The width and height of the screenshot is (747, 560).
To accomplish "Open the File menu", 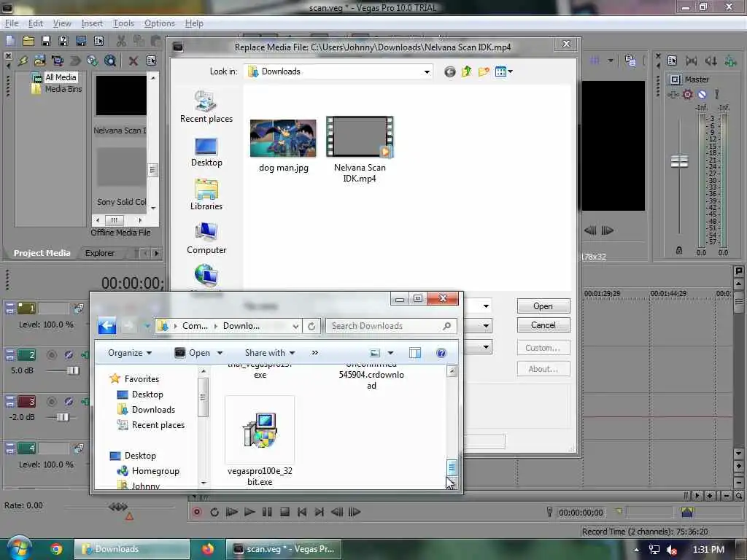I will (12, 23).
